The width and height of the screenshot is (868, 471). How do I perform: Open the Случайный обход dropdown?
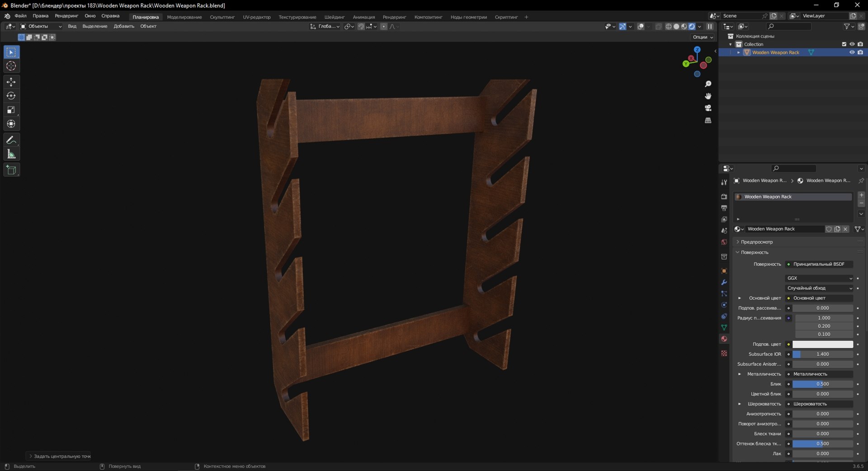(819, 288)
